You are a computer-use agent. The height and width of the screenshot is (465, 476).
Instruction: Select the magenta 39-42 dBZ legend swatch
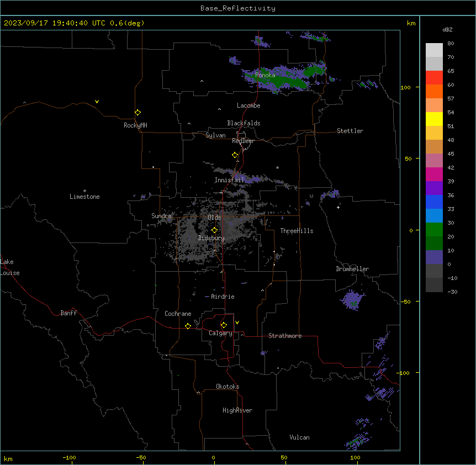coord(434,174)
